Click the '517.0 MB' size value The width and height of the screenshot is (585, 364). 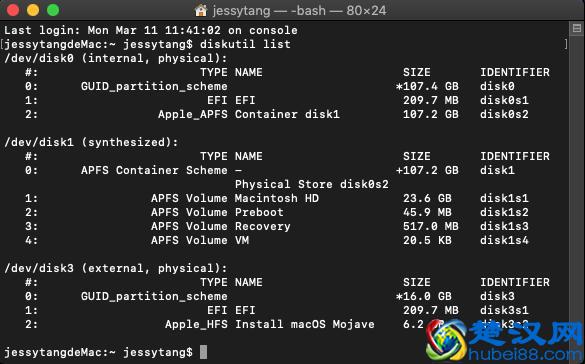click(431, 226)
